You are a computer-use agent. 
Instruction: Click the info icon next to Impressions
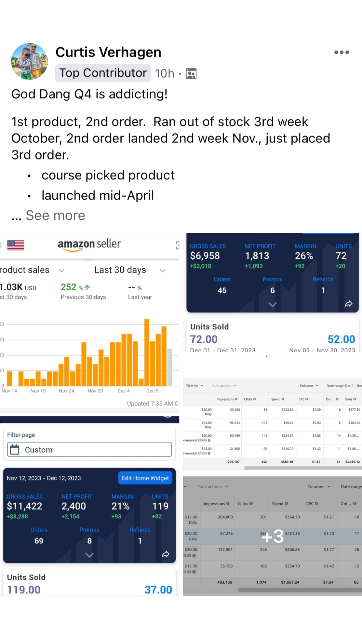(x=236, y=399)
